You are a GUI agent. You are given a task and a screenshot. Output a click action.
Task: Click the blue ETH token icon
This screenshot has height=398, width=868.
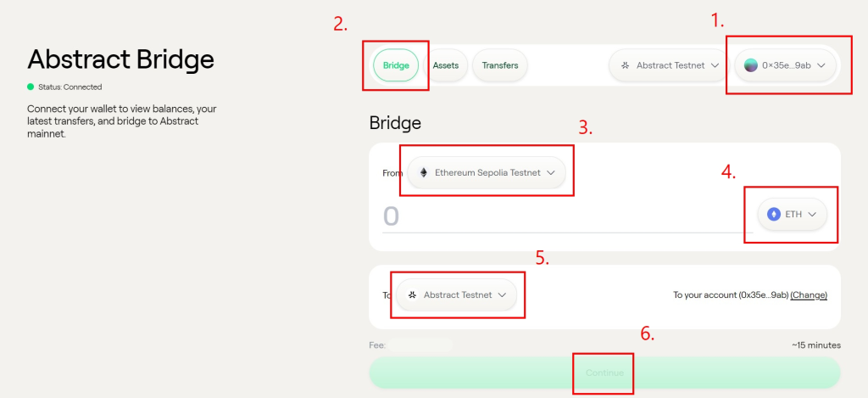tap(774, 214)
